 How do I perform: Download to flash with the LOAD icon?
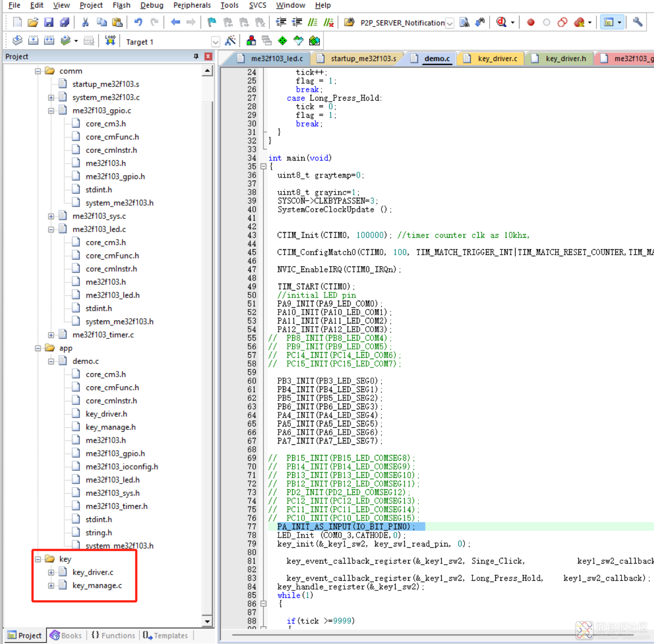[x=110, y=41]
